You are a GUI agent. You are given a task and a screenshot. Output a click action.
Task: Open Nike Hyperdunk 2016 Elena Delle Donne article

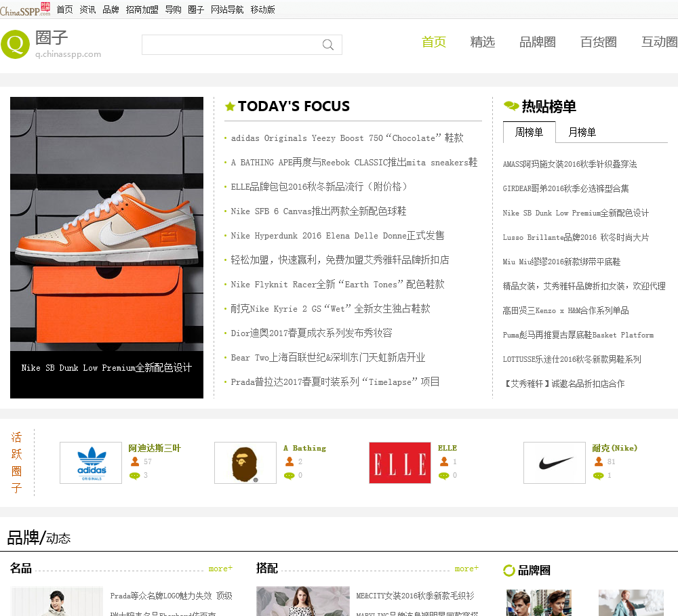[x=337, y=236]
